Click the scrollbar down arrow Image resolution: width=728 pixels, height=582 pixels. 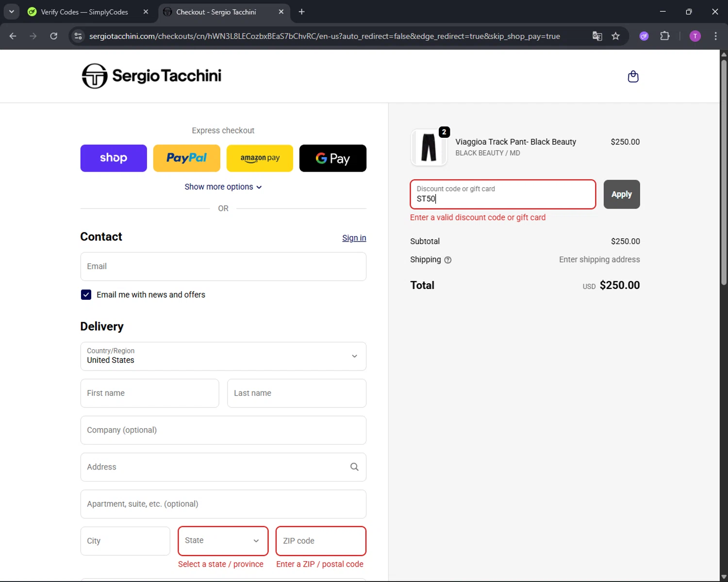[x=724, y=577]
